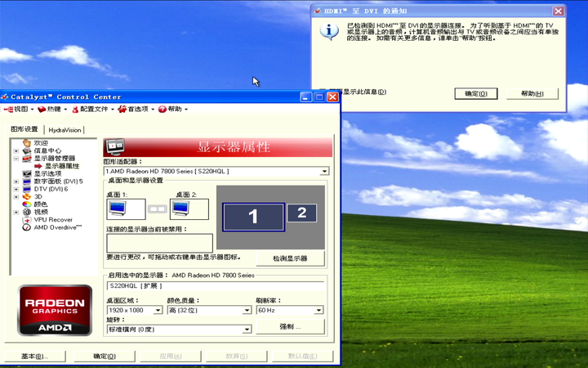The height and width of the screenshot is (368, 588).
Task: Click the link icon between desktops
Action: point(157,209)
